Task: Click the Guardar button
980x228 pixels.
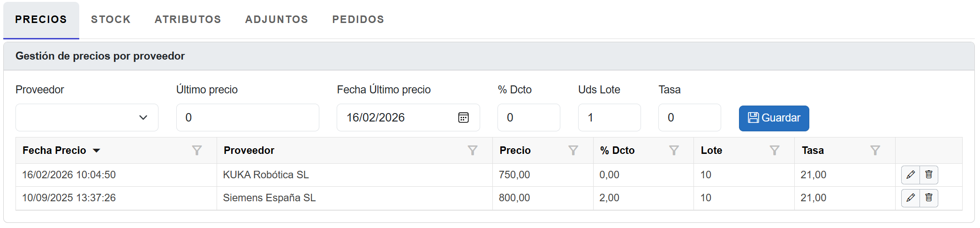Action: (774, 118)
